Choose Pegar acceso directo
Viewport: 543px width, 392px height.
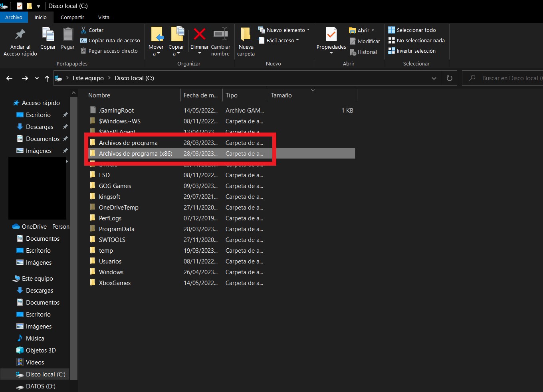pyautogui.click(x=109, y=51)
